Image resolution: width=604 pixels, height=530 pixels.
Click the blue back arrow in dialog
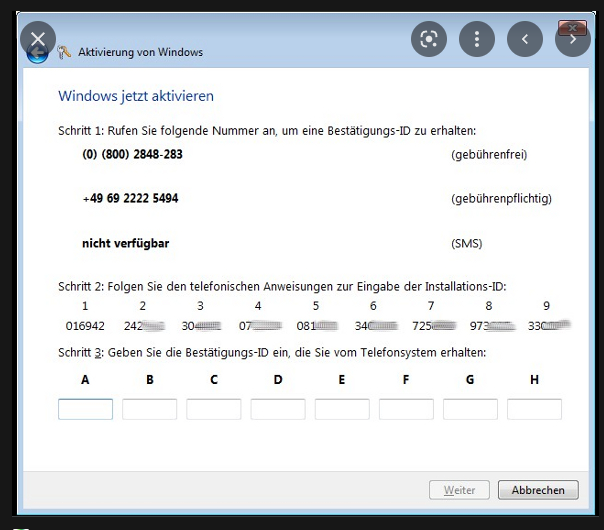point(38,54)
